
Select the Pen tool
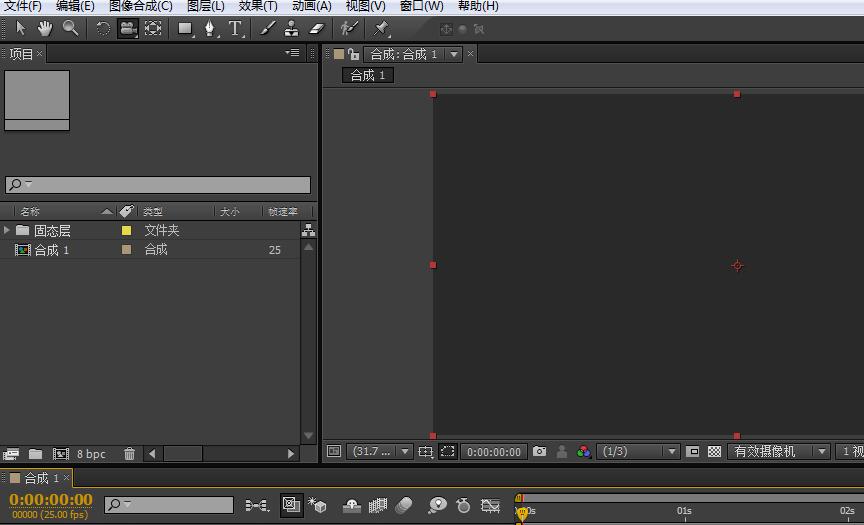coord(210,28)
